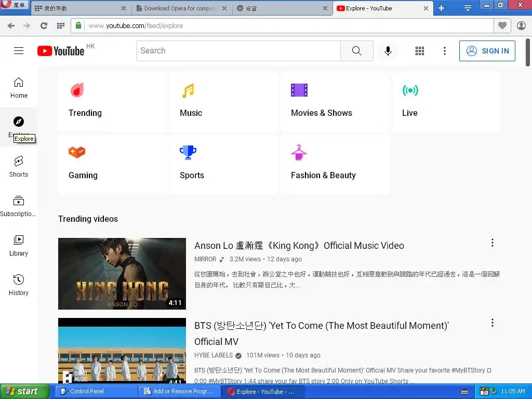Open the Opera tab menu list icon
Screen dimensions: 532x399
click(468, 8)
